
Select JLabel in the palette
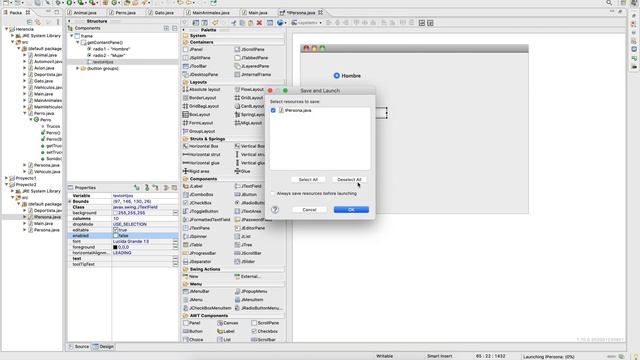click(193, 186)
